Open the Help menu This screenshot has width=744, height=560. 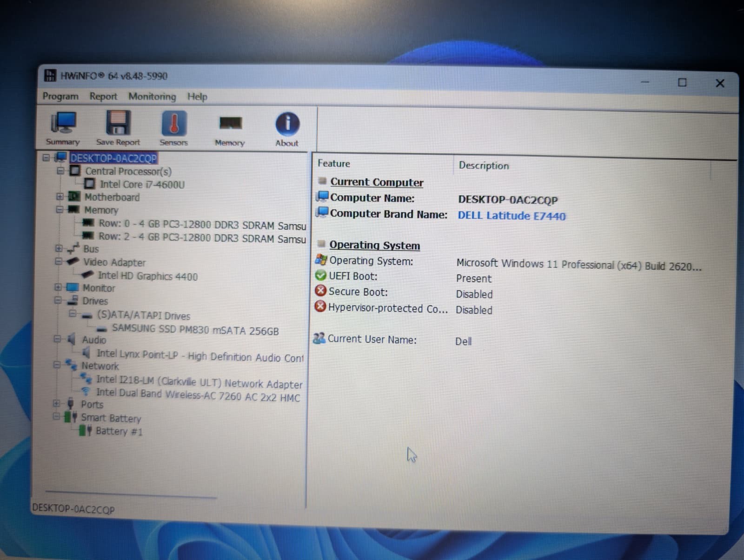click(x=197, y=97)
